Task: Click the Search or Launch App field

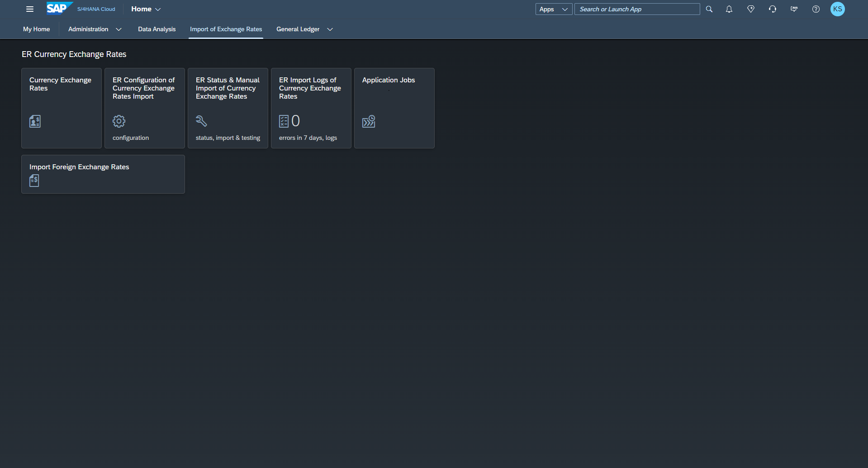Action: (636, 9)
